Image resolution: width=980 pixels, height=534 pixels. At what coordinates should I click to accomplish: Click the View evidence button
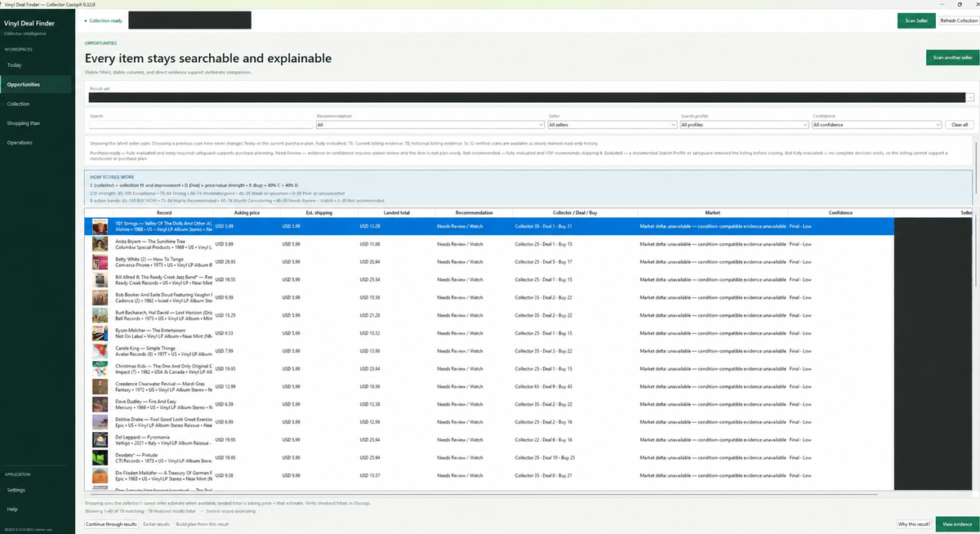tap(957, 524)
